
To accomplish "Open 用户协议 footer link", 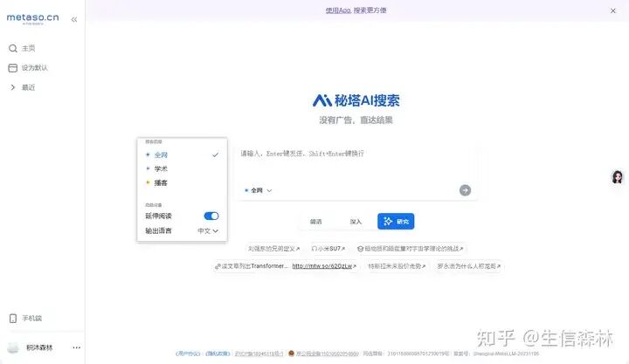I will pos(188,354).
